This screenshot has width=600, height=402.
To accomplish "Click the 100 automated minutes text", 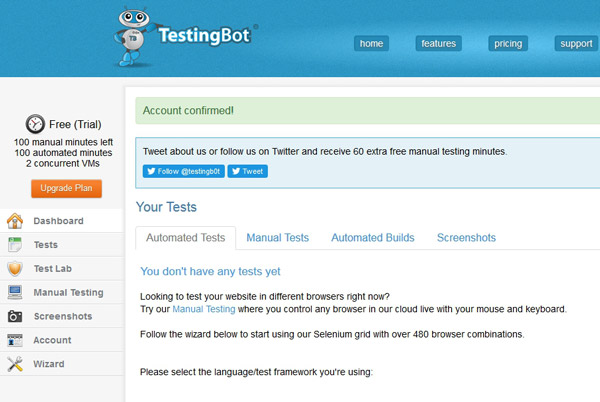I will coord(63,153).
